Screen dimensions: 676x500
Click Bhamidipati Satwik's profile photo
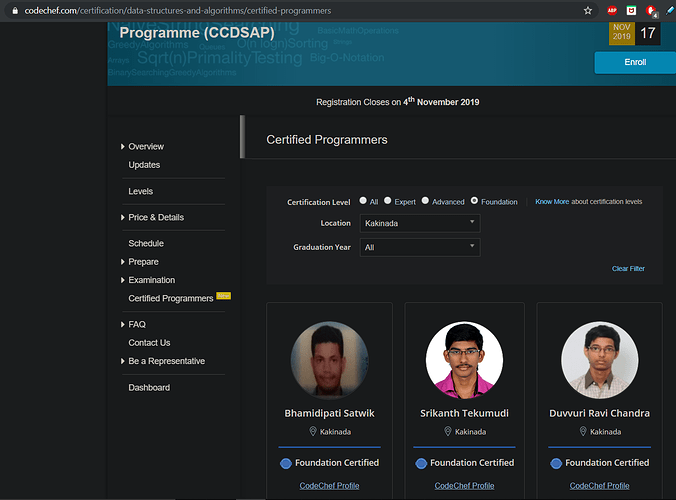pyautogui.click(x=329, y=359)
